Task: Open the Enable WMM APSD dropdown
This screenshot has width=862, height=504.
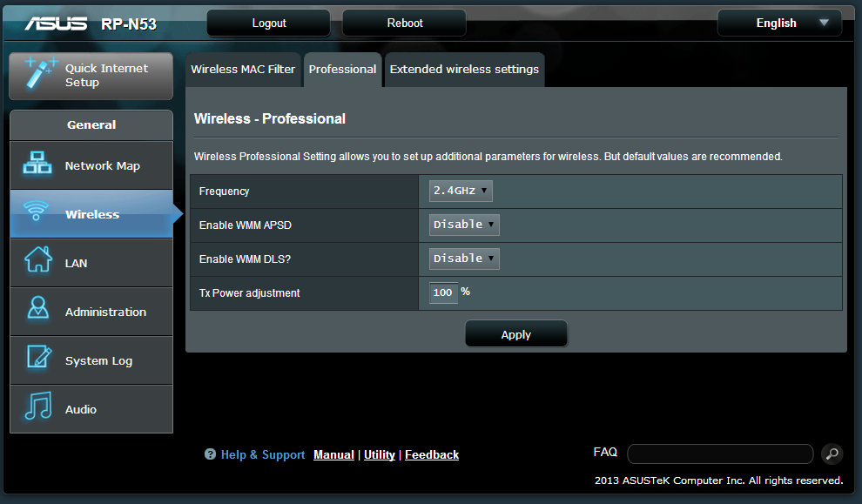Action: pos(464,225)
